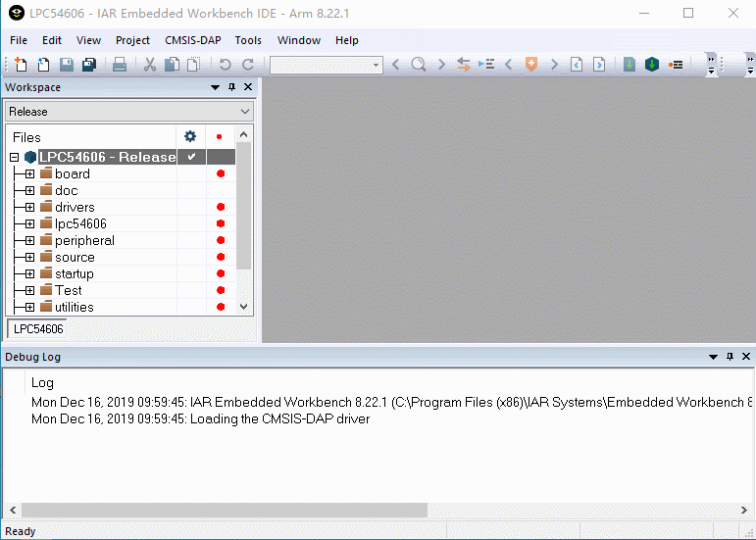The image size is (756, 540).
Task: Click the Go To line icon
Action: coord(486,64)
